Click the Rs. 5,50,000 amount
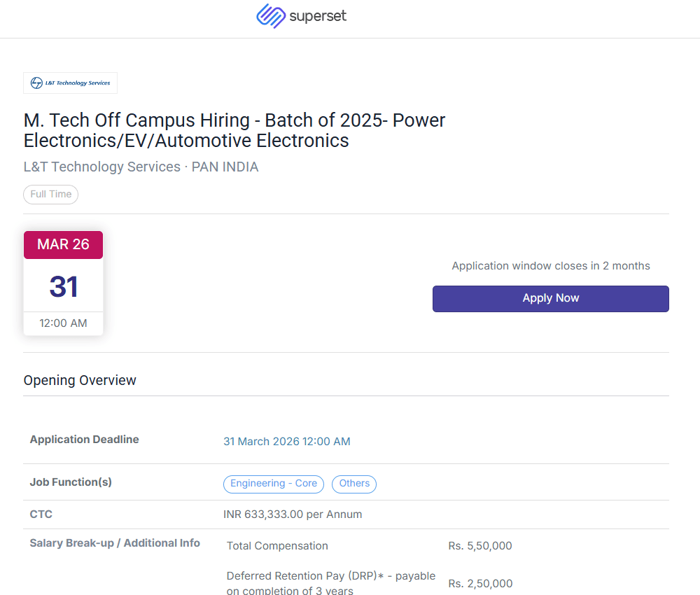Viewport: 700px width, 595px height. click(x=479, y=546)
